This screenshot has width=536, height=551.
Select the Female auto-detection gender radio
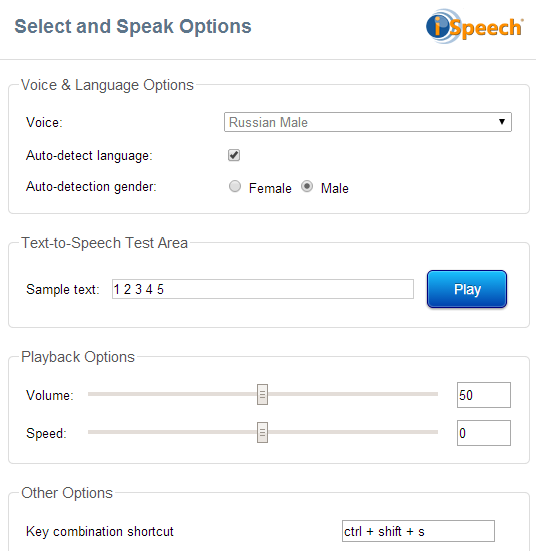(x=235, y=186)
